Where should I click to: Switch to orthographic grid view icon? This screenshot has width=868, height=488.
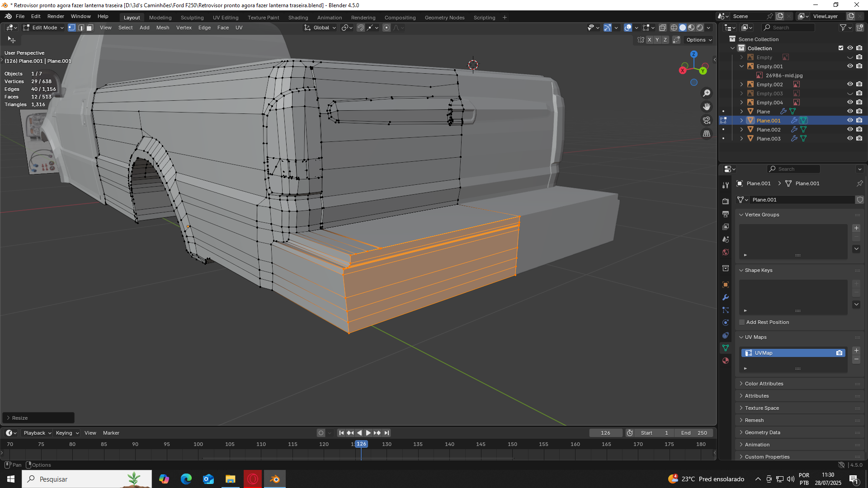(706, 134)
